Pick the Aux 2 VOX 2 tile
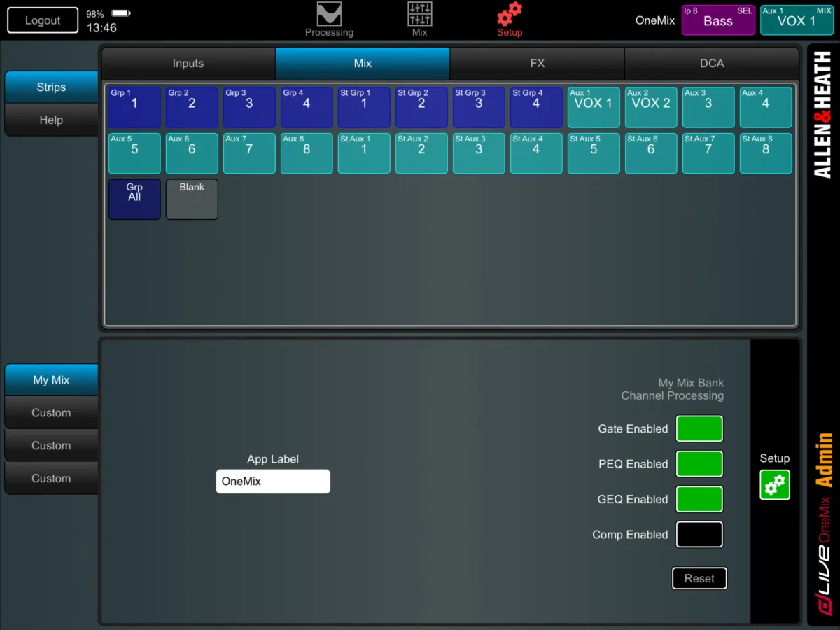 pos(651,107)
